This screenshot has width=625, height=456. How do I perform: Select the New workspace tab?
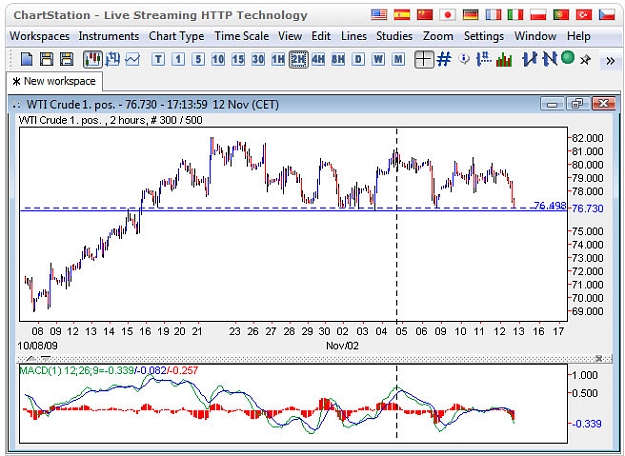pyautogui.click(x=55, y=81)
